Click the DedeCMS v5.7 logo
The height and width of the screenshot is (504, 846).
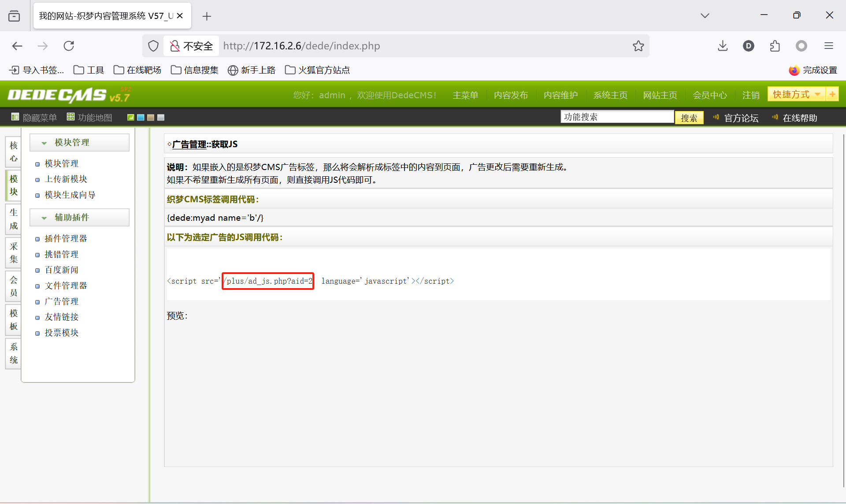click(x=69, y=95)
